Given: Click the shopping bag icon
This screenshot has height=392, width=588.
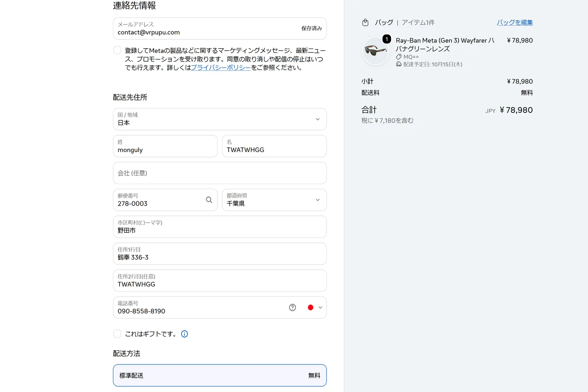Looking at the screenshot, I should click(x=366, y=23).
